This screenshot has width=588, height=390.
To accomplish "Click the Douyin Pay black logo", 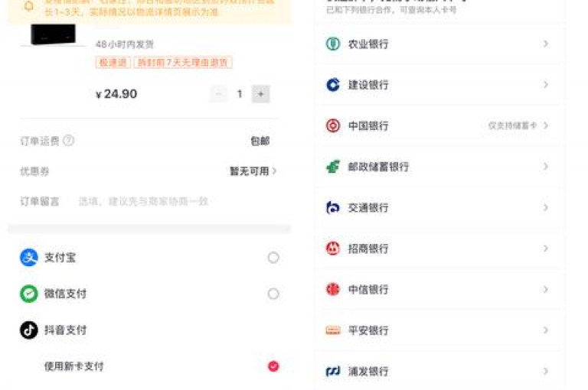I will point(29,330).
